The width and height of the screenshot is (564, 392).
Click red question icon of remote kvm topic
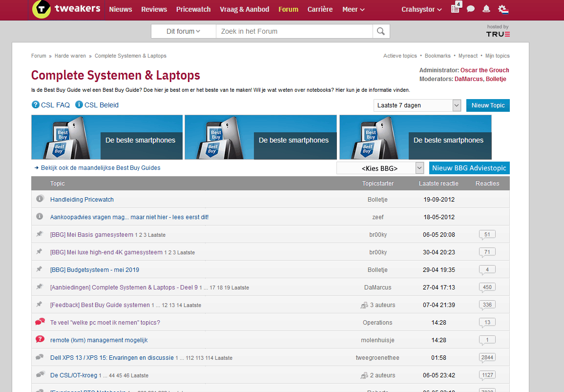[x=40, y=339]
